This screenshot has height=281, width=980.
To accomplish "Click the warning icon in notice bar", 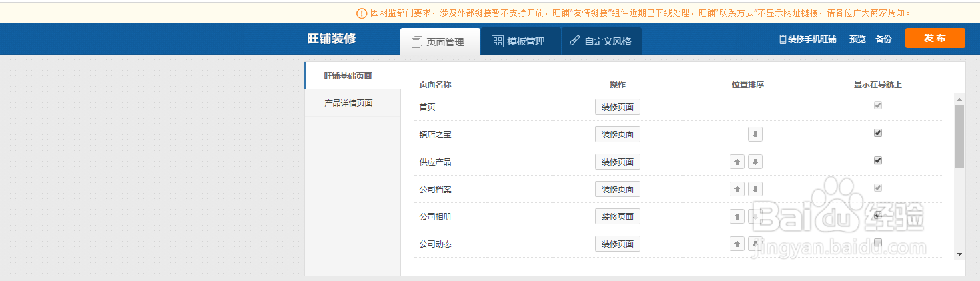I will (x=362, y=13).
